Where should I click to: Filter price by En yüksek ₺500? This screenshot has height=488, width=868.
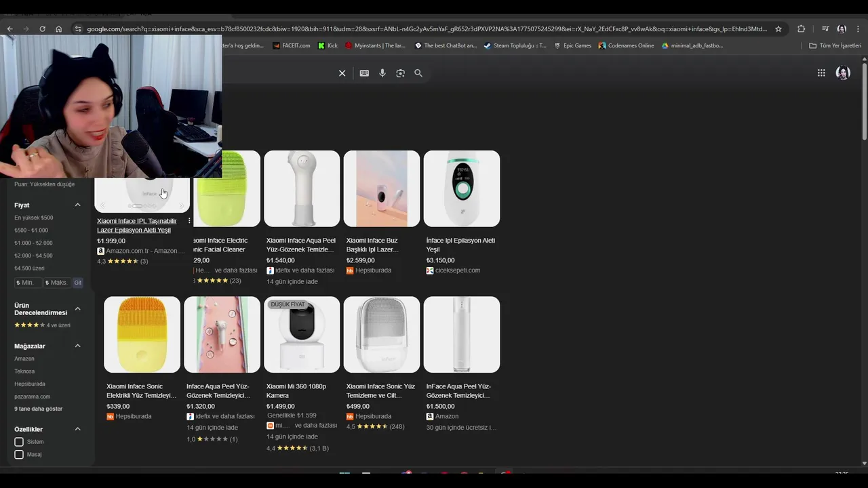34,218
